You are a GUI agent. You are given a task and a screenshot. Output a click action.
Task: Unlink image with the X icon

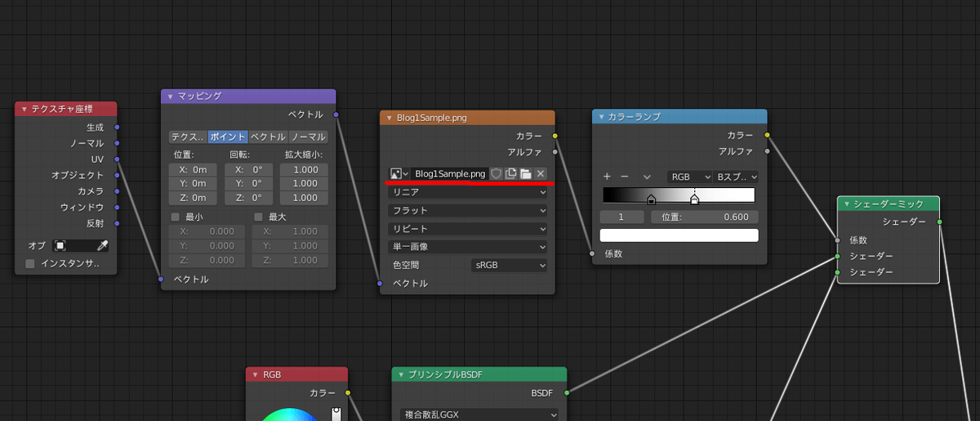coord(540,174)
